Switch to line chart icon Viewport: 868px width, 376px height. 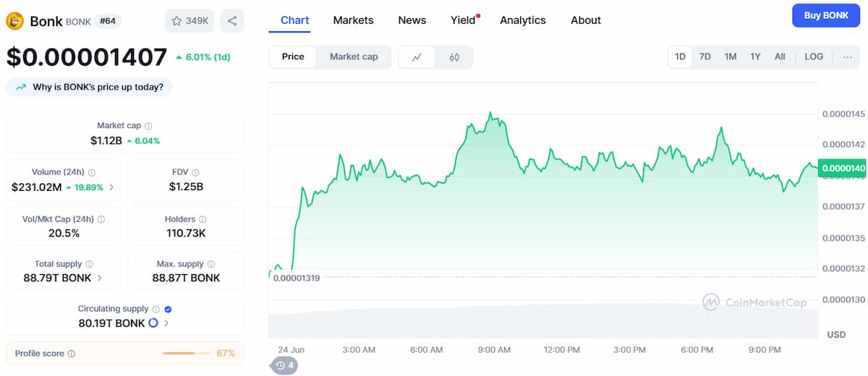coord(417,57)
